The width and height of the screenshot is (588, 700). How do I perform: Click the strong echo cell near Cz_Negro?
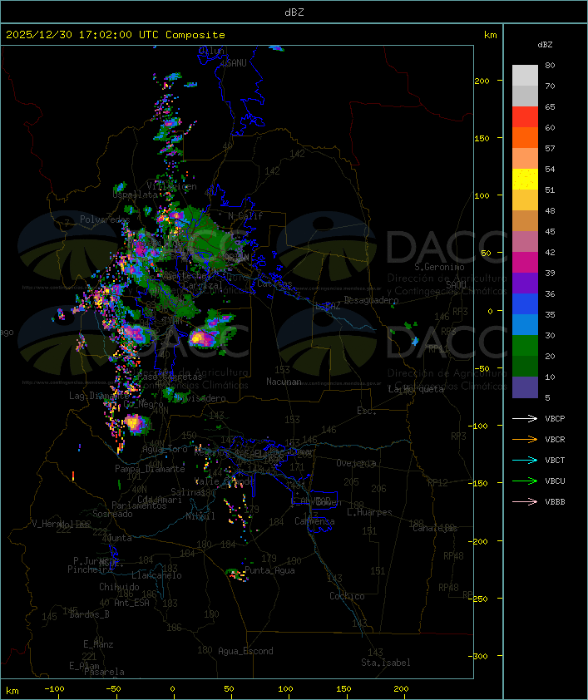[x=134, y=422]
